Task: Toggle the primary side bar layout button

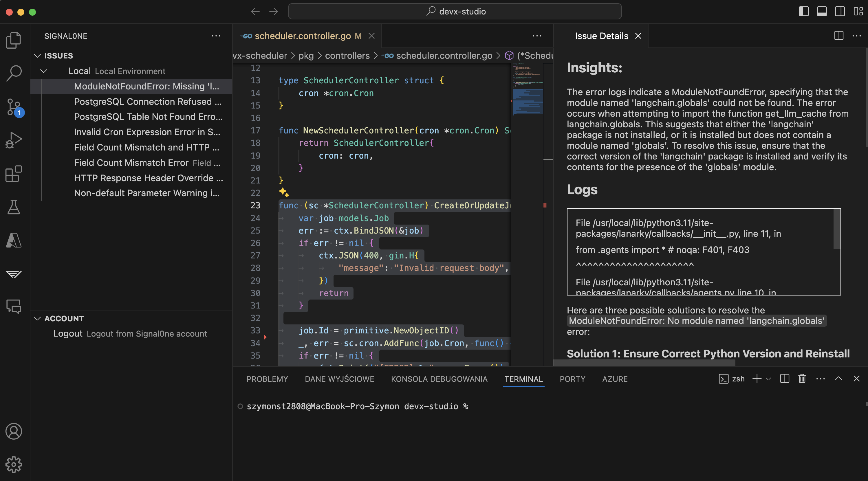Action: tap(804, 12)
